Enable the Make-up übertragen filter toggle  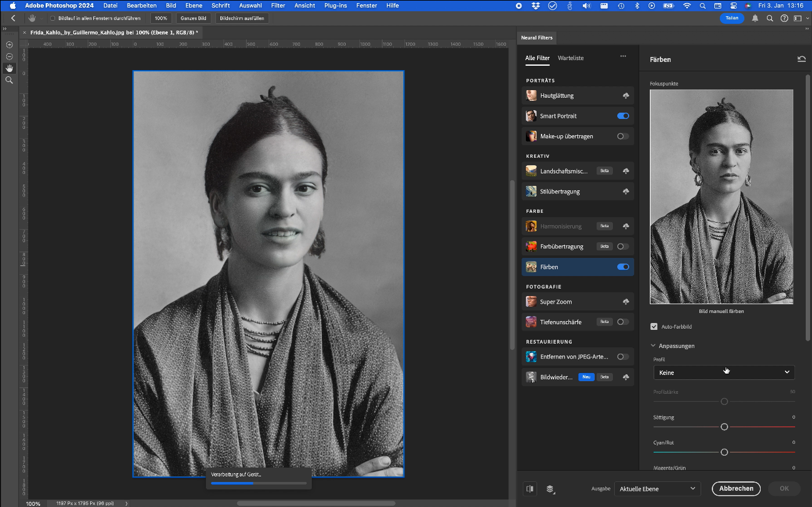[x=622, y=136]
